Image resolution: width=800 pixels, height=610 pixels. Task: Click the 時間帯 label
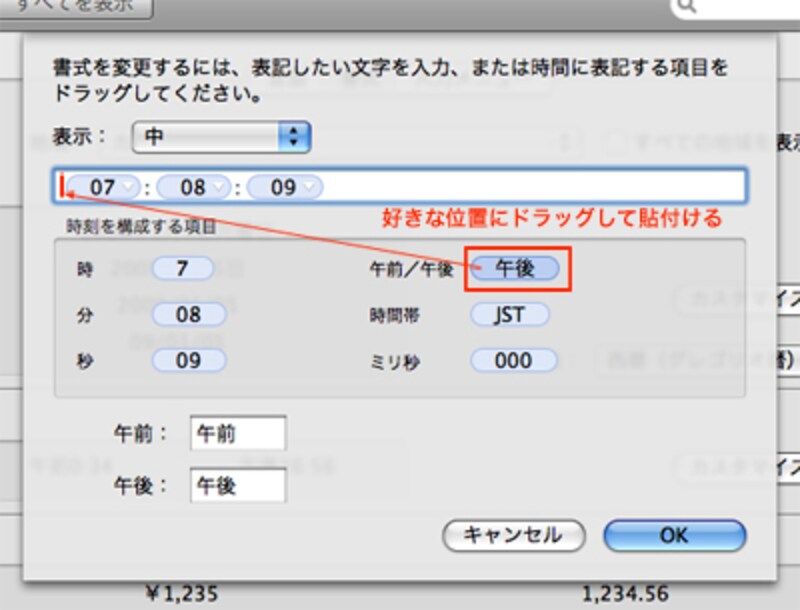[394, 316]
